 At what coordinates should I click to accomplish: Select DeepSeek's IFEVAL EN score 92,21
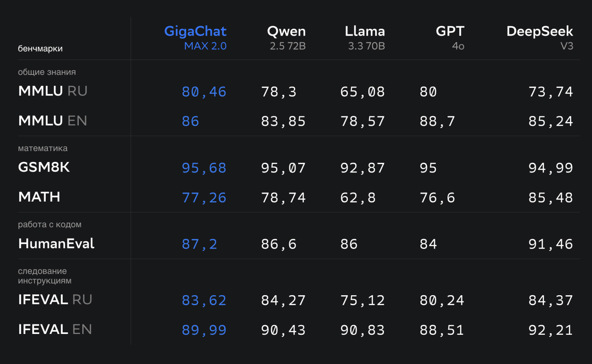tap(551, 330)
